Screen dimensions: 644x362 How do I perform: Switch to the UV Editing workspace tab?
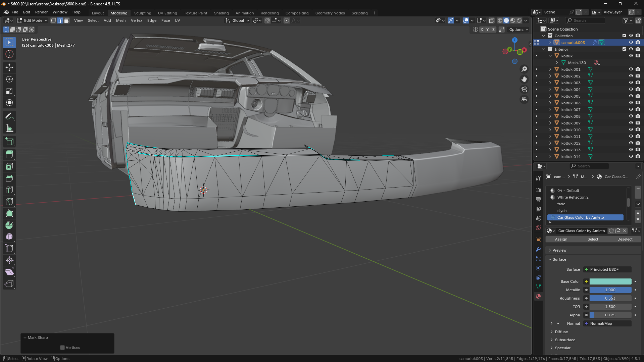point(167,13)
